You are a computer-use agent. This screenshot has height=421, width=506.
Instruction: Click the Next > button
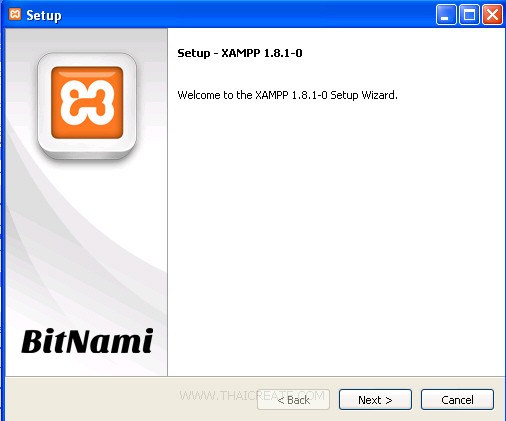[375, 399]
